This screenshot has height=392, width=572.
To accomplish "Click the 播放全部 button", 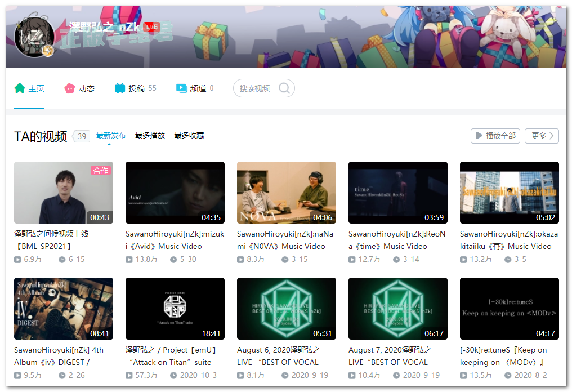I will (x=495, y=136).
